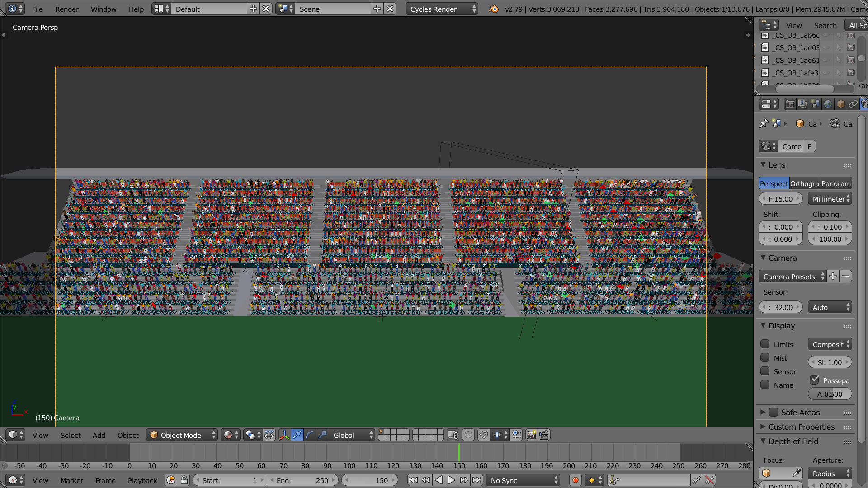Viewport: 868px width, 488px height.
Task: Select the scale manipulator icon
Action: (x=322, y=435)
